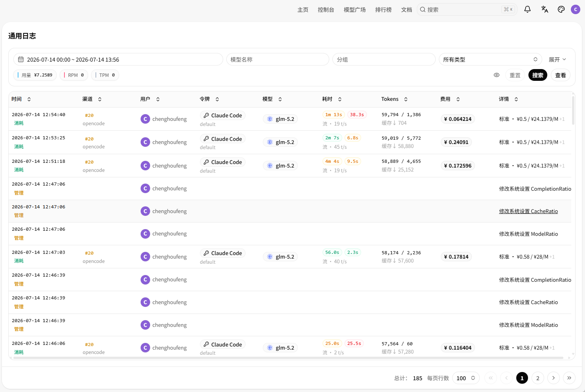Open 主页 in top navigation
Image resolution: width=585 pixels, height=392 pixels.
[x=303, y=9]
